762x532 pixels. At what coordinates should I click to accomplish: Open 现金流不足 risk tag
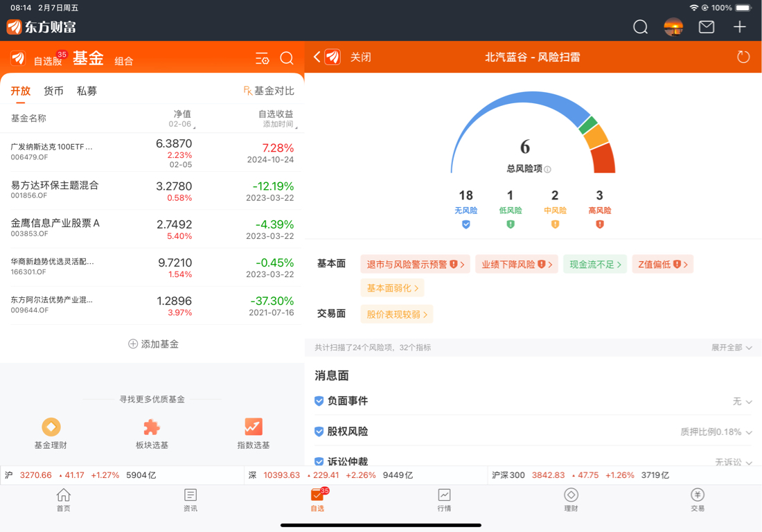pyautogui.click(x=595, y=265)
